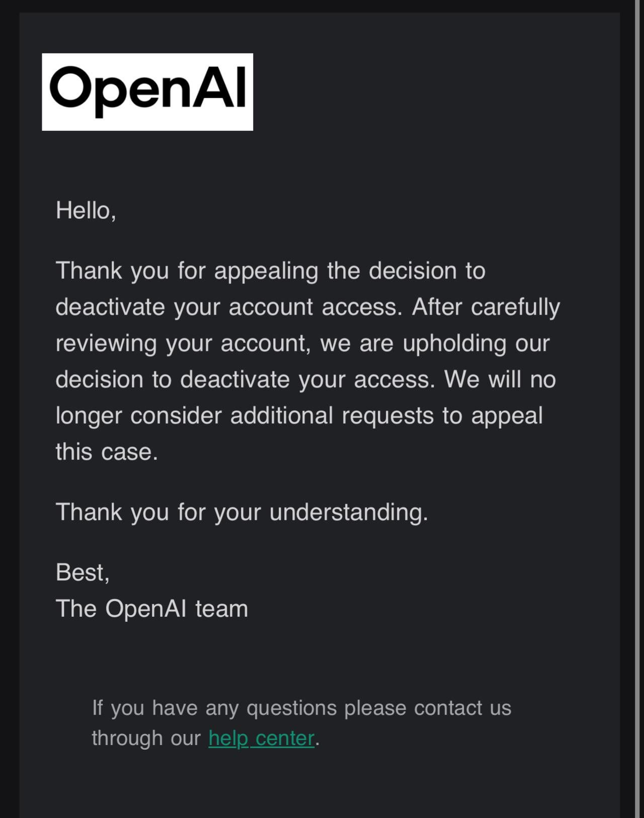The height and width of the screenshot is (818, 644).
Task: Click footer text "If you have any questions"
Action: point(214,708)
